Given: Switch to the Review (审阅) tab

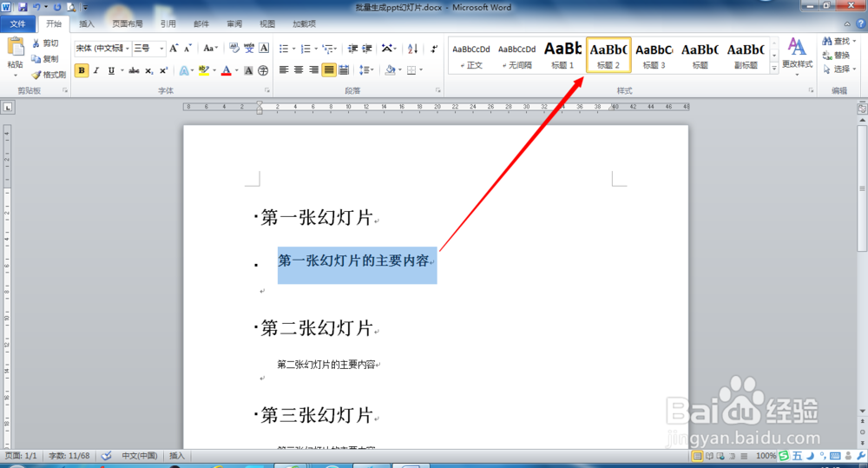Looking at the screenshot, I should click(234, 23).
